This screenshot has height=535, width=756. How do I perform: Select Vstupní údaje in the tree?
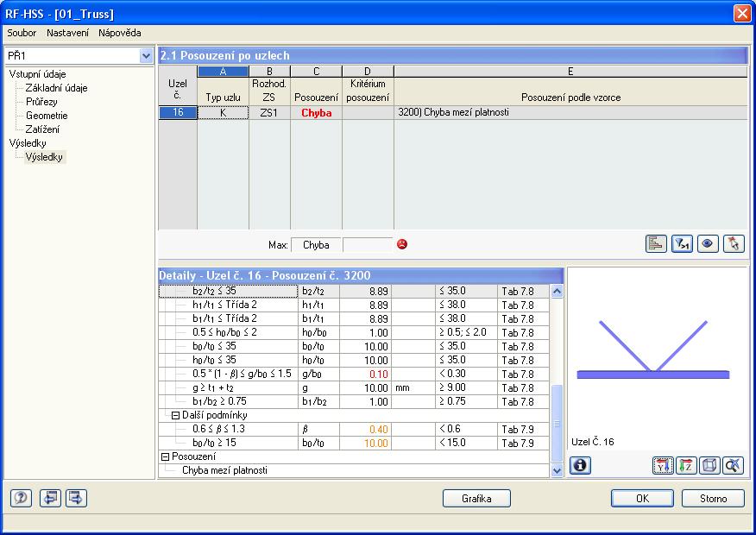(x=38, y=74)
